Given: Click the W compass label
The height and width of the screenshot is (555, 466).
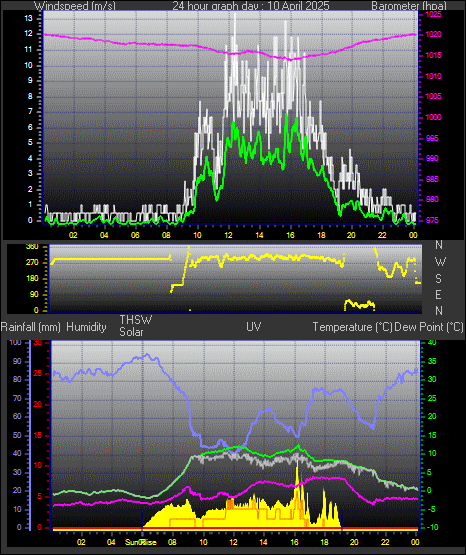Looking at the screenshot, I should (x=440, y=262).
